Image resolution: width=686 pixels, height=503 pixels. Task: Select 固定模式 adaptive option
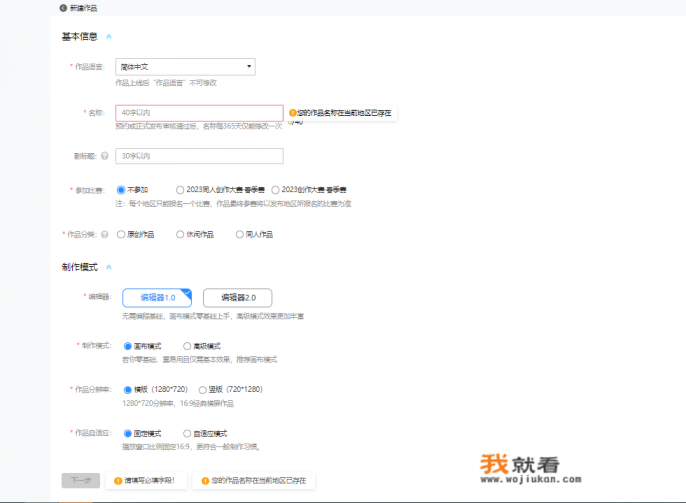click(128, 433)
